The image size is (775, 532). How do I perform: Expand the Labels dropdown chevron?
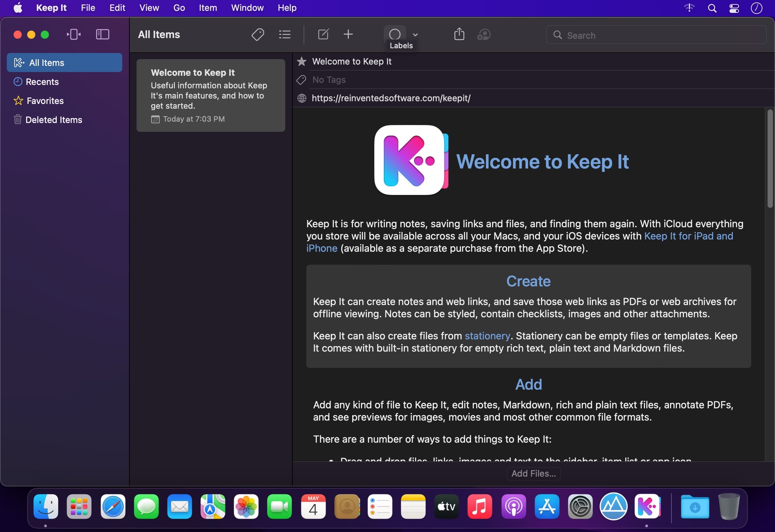click(415, 35)
